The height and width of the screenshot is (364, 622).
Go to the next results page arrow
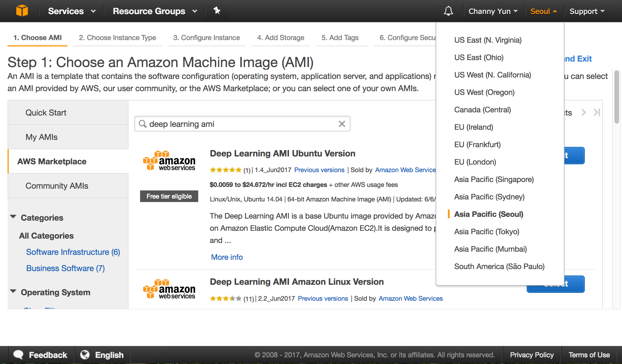[x=583, y=113]
